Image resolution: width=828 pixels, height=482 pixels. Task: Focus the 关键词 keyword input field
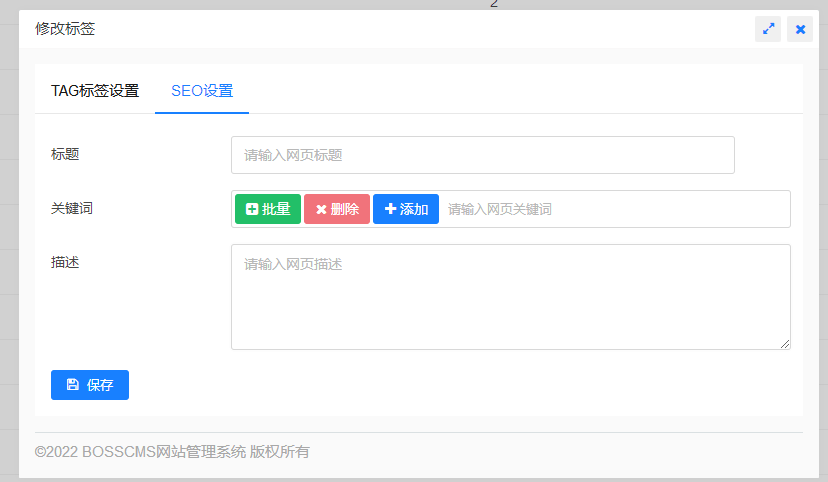click(612, 209)
